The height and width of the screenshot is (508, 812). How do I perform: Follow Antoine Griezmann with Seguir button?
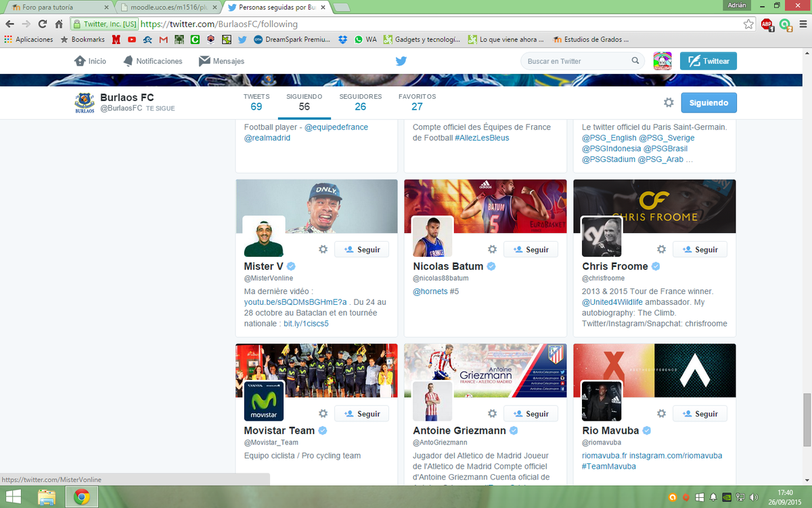(x=531, y=413)
